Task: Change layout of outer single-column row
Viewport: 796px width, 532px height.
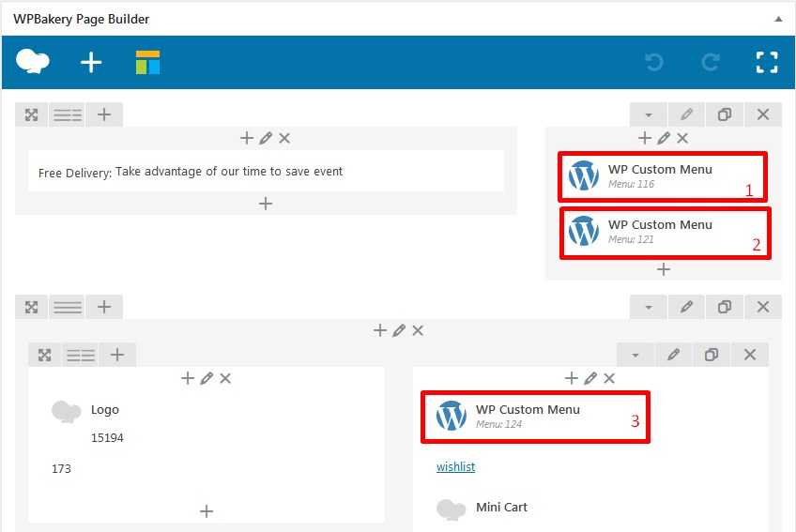Action: [68, 307]
